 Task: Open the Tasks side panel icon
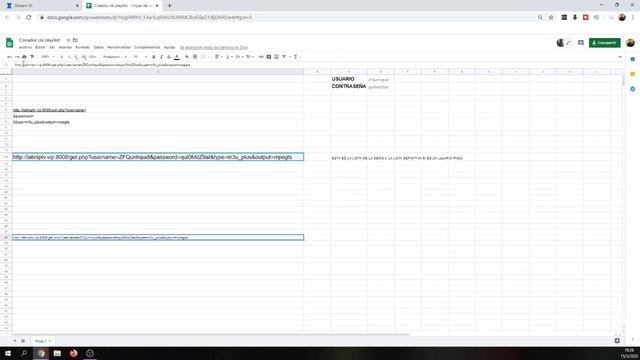pos(633,89)
